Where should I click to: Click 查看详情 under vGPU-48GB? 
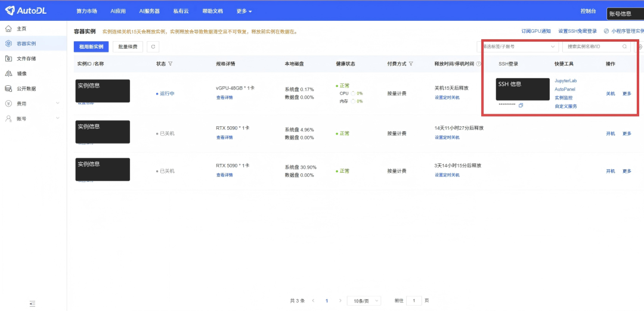click(224, 98)
